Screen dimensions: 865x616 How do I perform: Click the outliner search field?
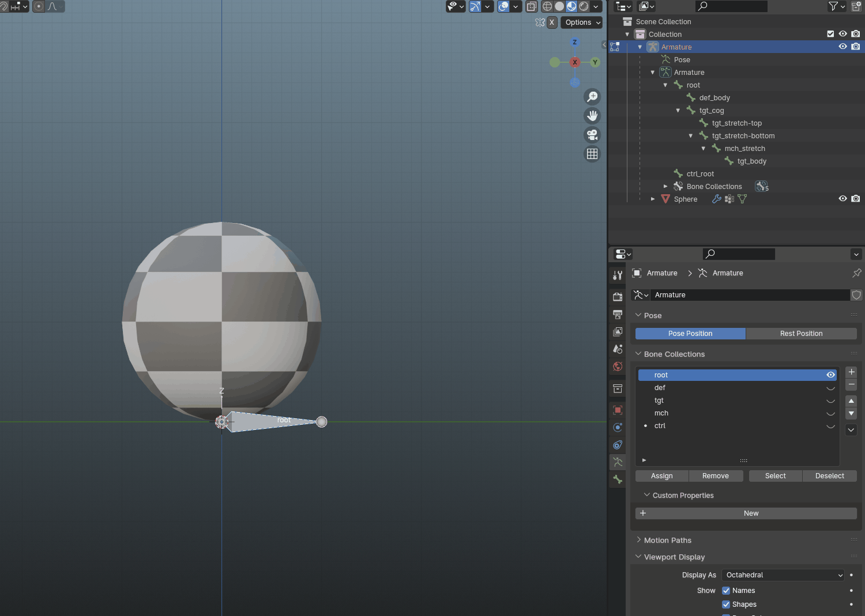(x=731, y=6)
